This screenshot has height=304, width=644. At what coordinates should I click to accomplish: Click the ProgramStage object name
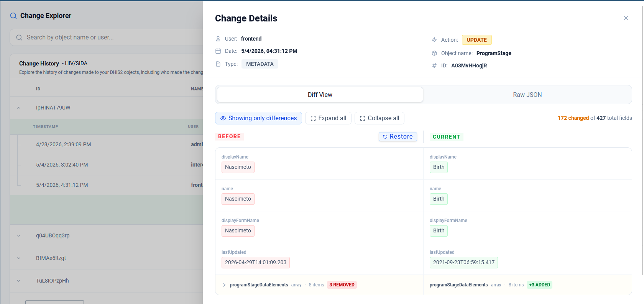[x=494, y=53]
